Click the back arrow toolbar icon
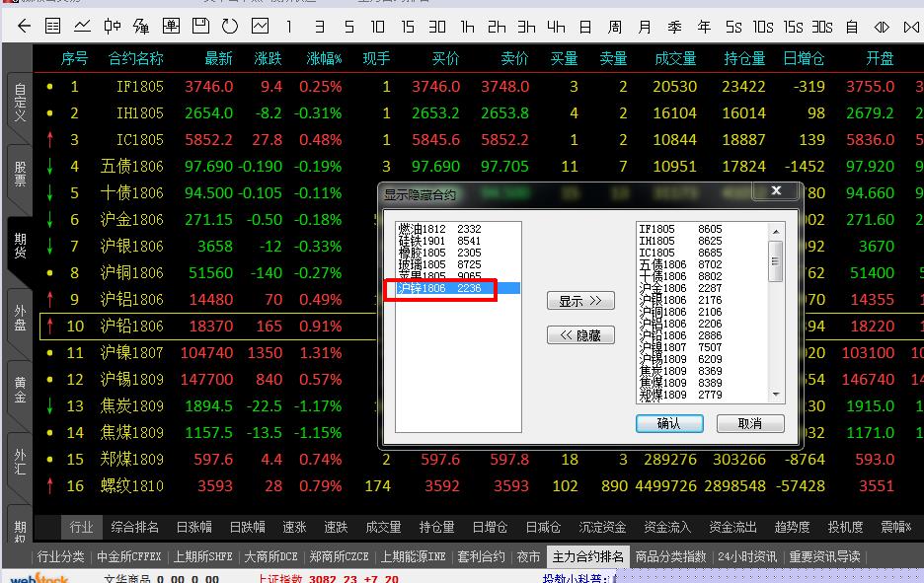 click(x=24, y=26)
